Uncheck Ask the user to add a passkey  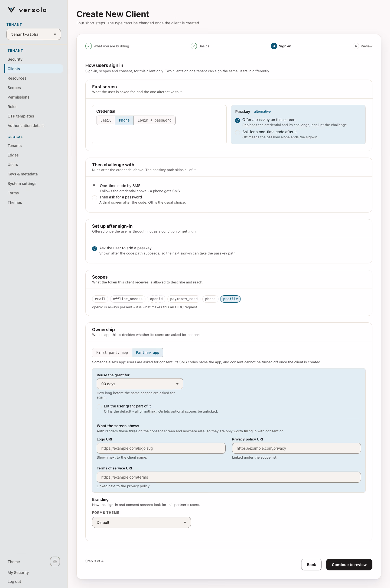[95, 249]
